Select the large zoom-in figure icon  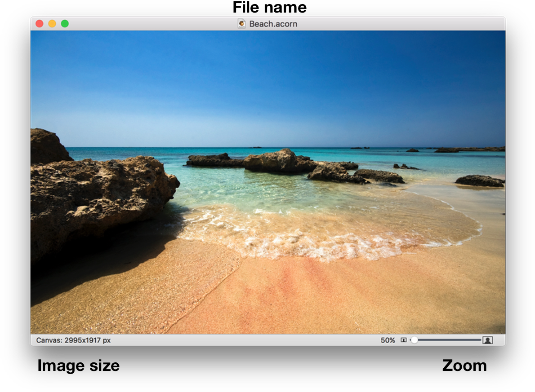(x=487, y=340)
